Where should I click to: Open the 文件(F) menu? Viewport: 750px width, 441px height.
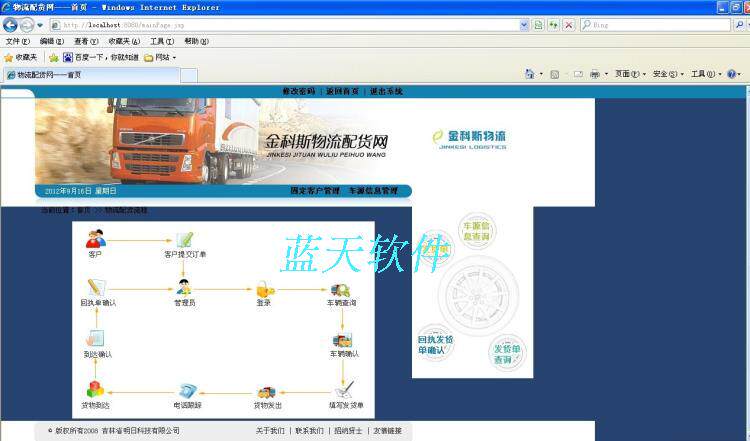(x=18, y=42)
